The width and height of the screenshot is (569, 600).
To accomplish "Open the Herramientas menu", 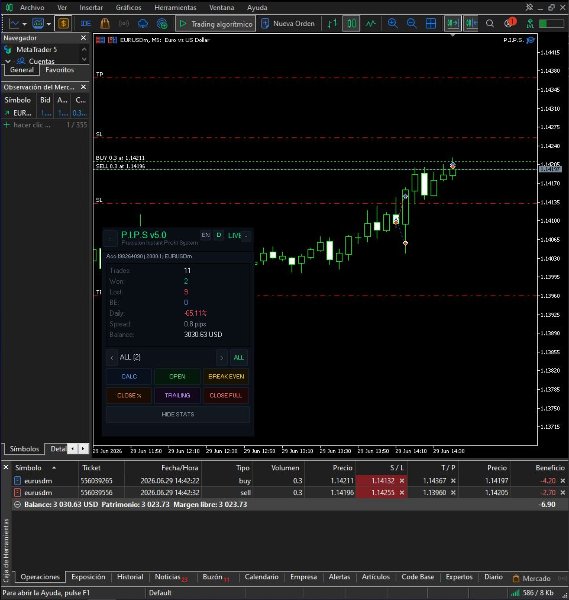I will pos(175,8).
